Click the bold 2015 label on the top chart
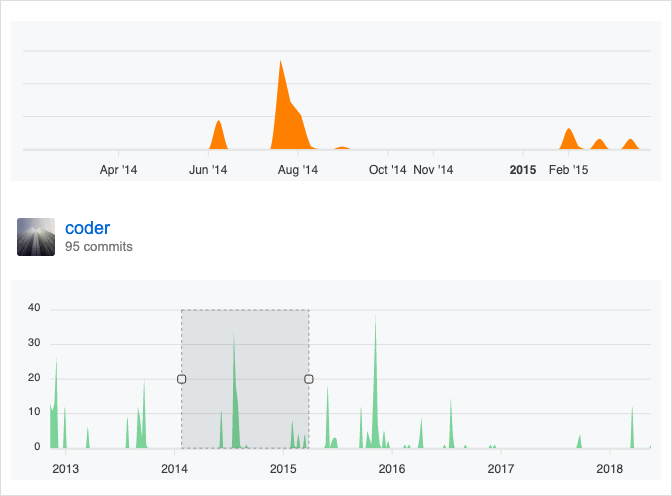The width and height of the screenshot is (672, 496). pos(522,170)
